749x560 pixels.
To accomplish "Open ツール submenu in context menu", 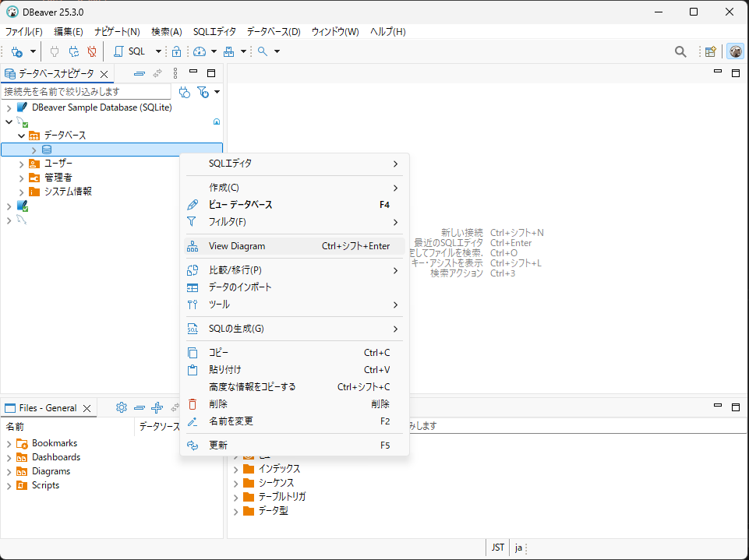I will pyautogui.click(x=295, y=305).
